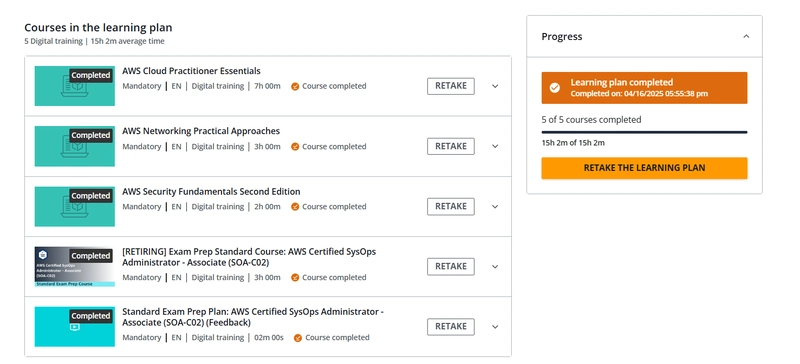Screen dimensions: 800x364
Task: Click completed status icon for AWS Networking Practical Approaches
Action: (x=295, y=147)
